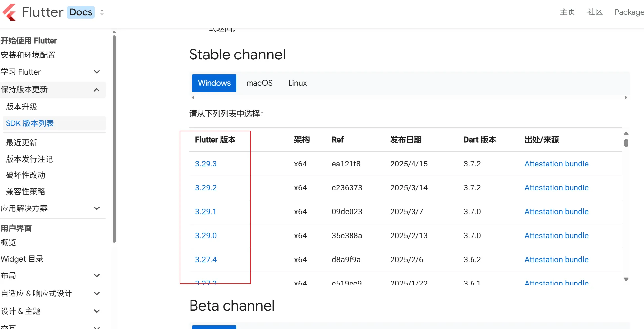Open 社区 in top navigation

coord(595,12)
